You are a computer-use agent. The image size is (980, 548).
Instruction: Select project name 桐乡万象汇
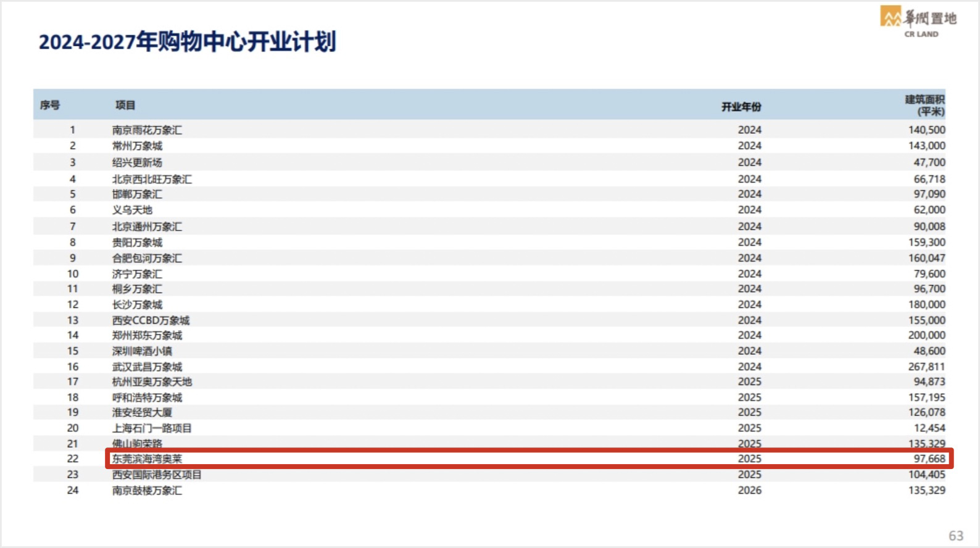point(137,289)
